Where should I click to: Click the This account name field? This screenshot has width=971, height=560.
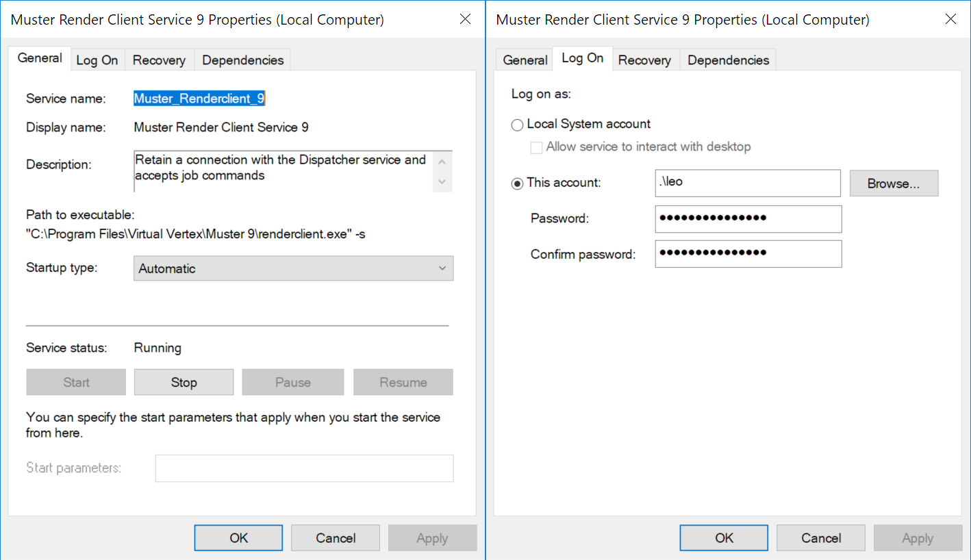pyautogui.click(x=747, y=183)
